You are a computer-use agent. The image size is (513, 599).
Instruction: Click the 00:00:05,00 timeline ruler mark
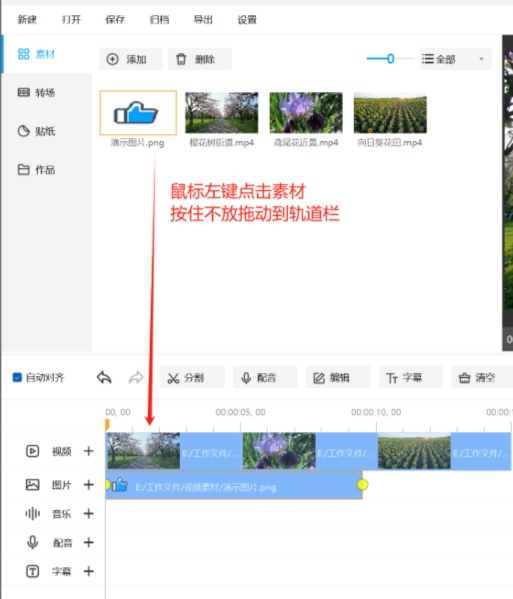240,412
